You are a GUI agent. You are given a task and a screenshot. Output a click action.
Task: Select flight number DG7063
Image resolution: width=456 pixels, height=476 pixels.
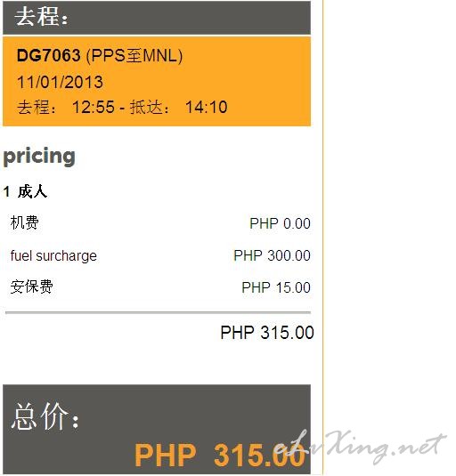click(x=49, y=55)
